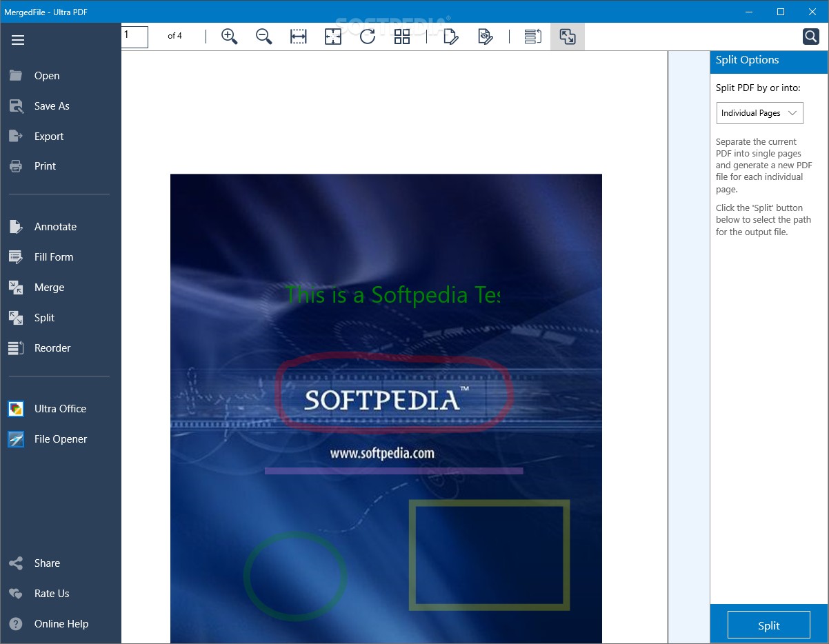
Task: Select Export in the sidebar
Action: click(61, 137)
